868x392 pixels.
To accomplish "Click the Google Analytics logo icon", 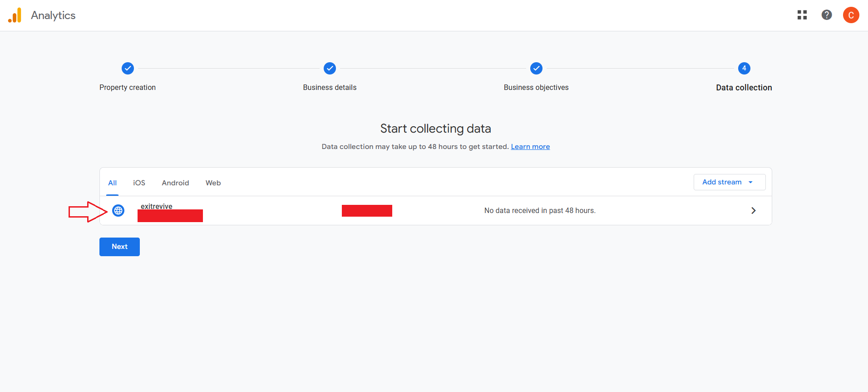I will click(15, 15).
